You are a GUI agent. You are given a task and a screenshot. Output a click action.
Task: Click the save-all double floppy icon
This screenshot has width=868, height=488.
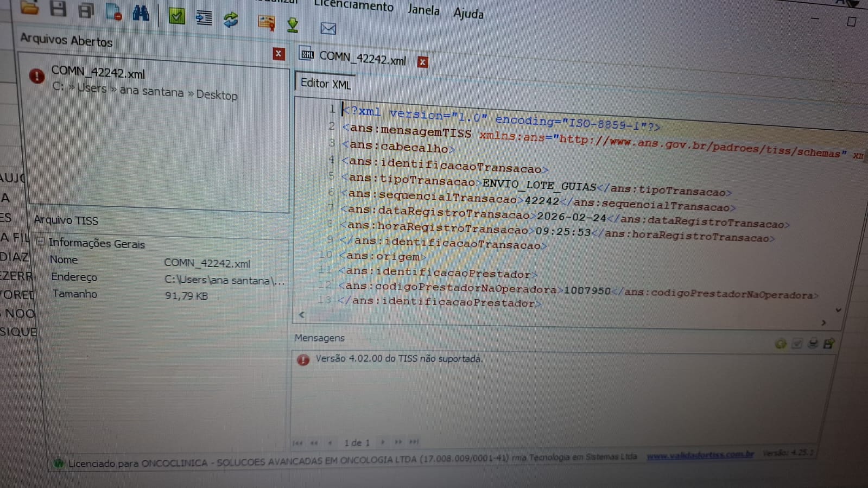[x=86, y=11]
